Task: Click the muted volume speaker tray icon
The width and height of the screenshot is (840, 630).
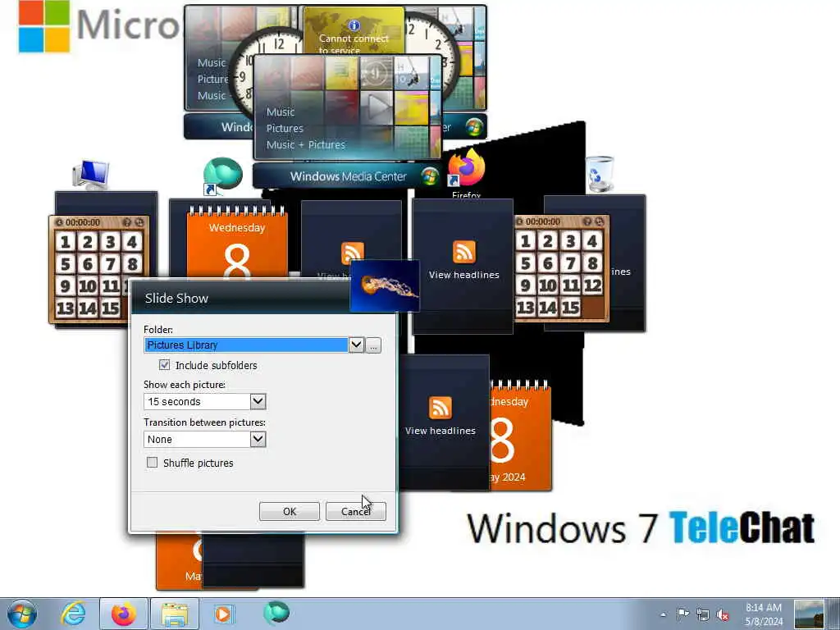Action: pyautogui.click(x=724, y=614)
